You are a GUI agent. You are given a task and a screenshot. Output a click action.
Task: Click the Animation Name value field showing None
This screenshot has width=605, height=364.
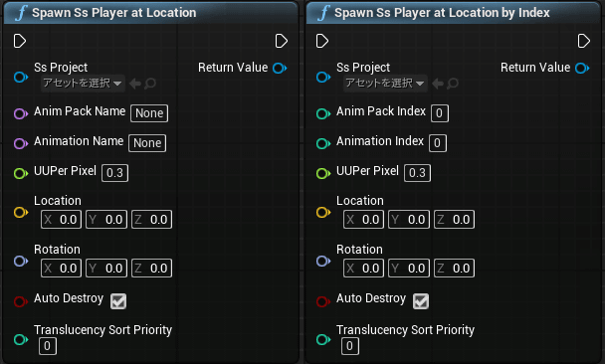[x=147, y=143]
